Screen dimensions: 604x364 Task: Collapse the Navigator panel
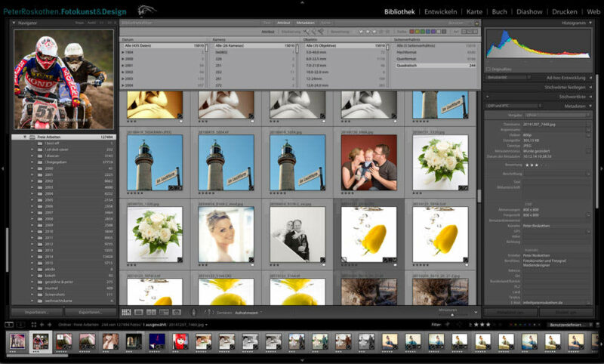point(14,23)
